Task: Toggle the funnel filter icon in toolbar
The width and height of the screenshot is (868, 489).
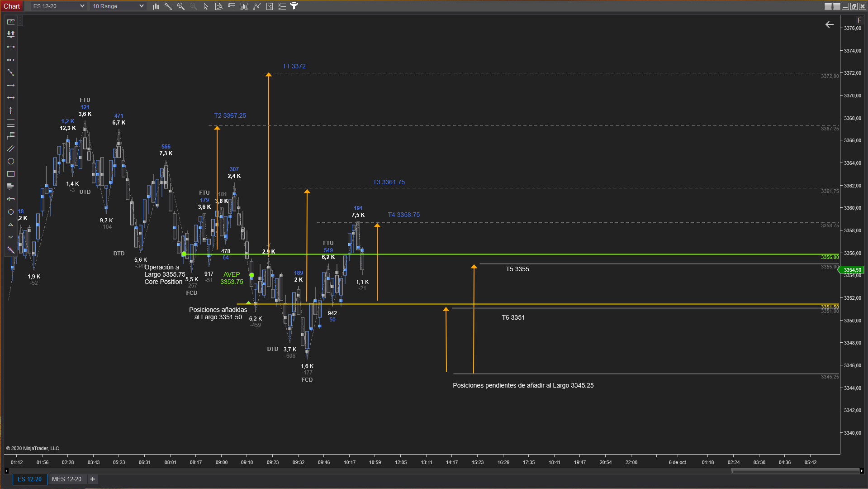Action: pos(294,6)
